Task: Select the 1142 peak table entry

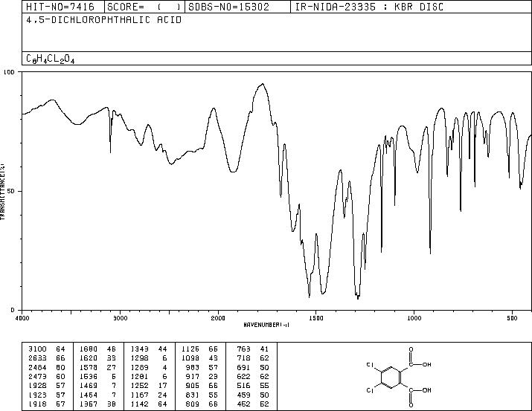Action: tap(149, 404)
